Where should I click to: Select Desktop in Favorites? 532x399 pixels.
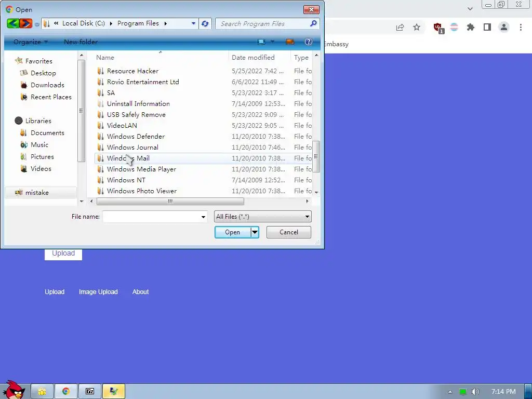[43, 73]
